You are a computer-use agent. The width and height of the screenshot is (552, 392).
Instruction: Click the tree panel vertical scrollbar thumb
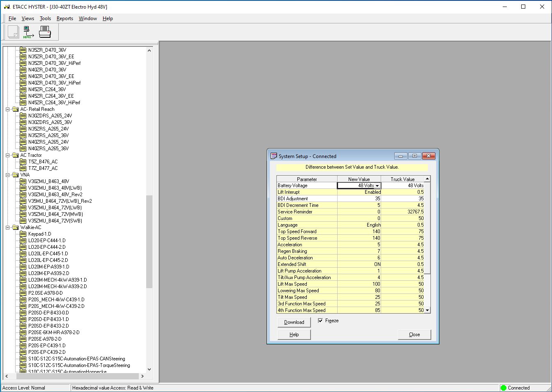click(149, 241)
